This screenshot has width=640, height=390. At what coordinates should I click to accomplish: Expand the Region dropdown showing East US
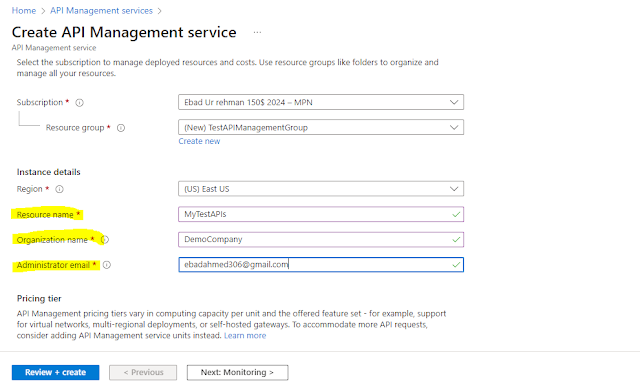coord(321,189)
